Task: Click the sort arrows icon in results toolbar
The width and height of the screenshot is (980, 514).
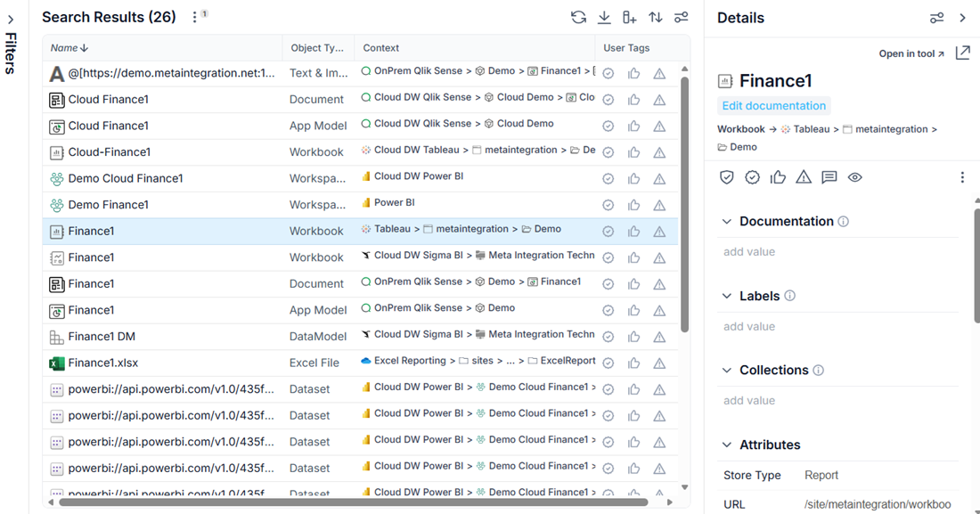Action: [655, 18]
